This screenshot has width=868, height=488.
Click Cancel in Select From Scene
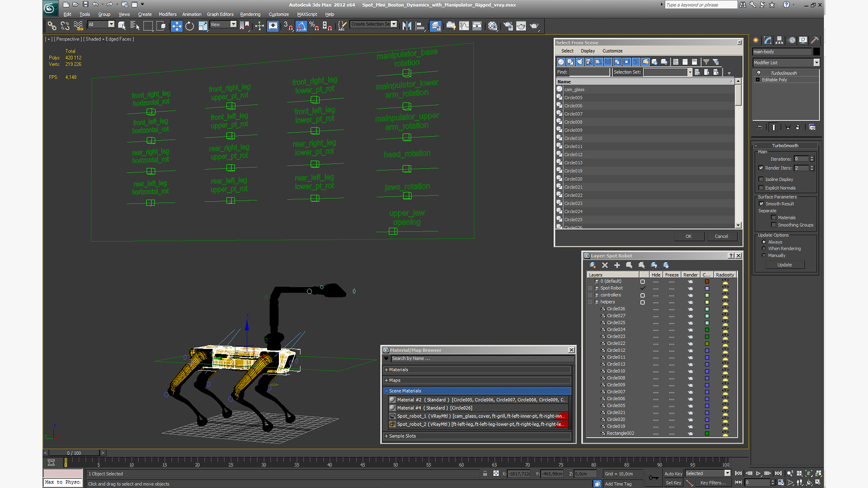[x=721, y=236]
